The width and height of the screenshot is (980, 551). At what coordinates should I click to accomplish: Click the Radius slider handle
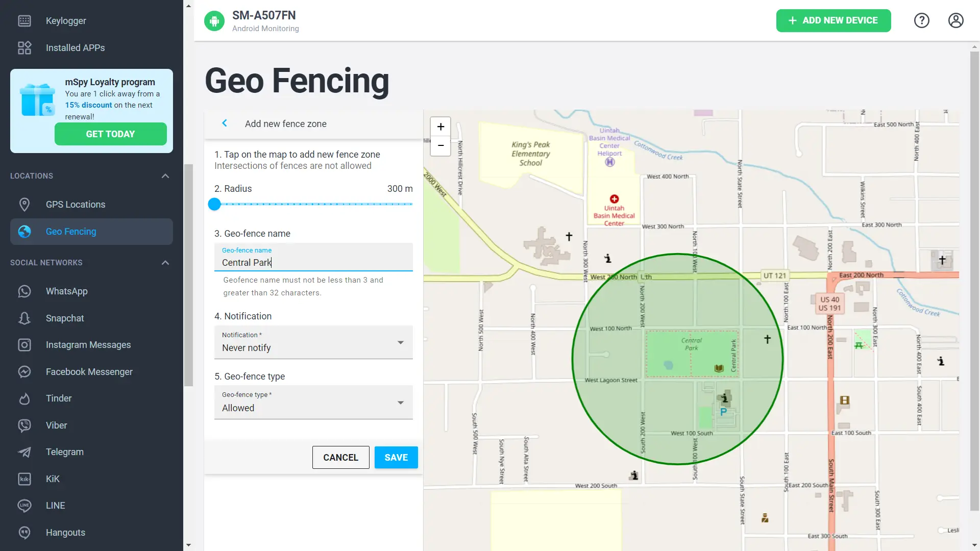pos(214,205)
